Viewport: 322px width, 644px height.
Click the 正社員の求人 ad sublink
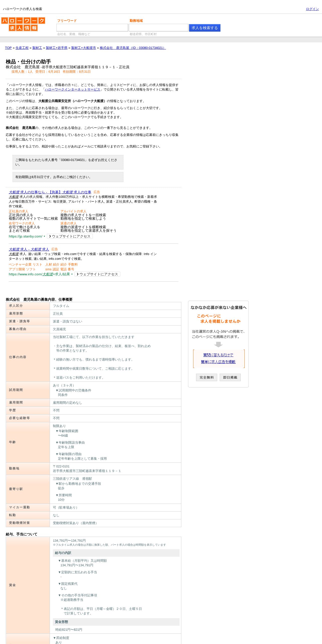pyautogui.click(x=18, y=211)
